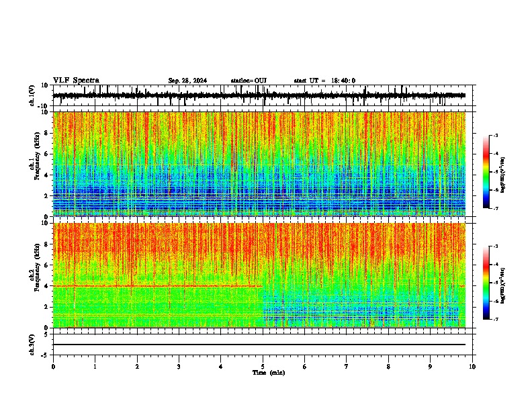
Task: Click the "station=OUI" header label
Action: (249, 81)
